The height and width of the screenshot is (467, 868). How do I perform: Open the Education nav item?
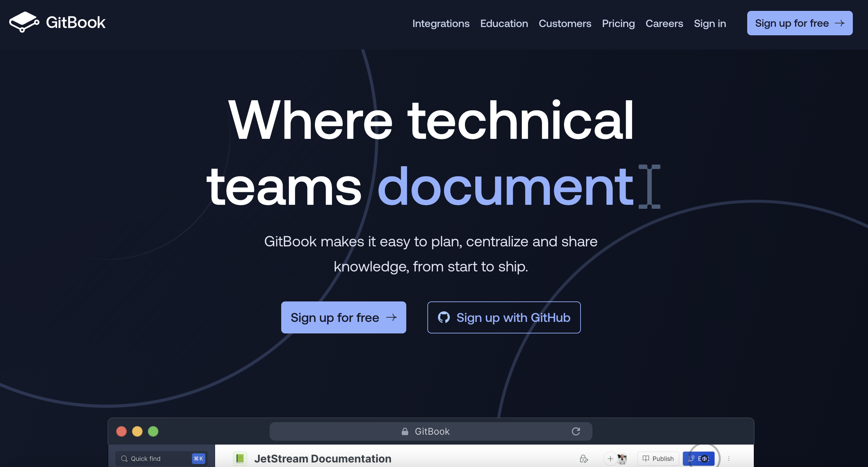tap(504, 23)
